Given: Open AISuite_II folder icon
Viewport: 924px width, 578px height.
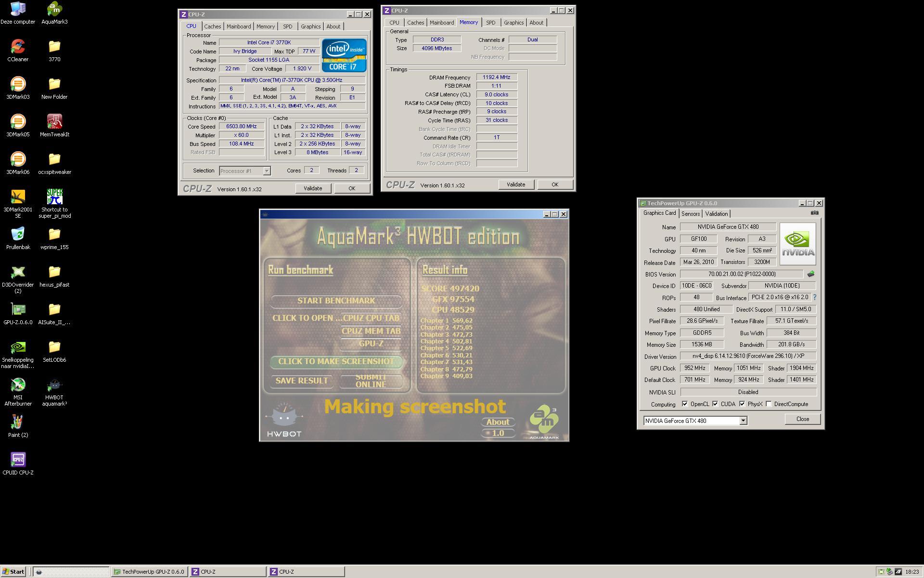Looking at the screenshot, I should 54,313.
